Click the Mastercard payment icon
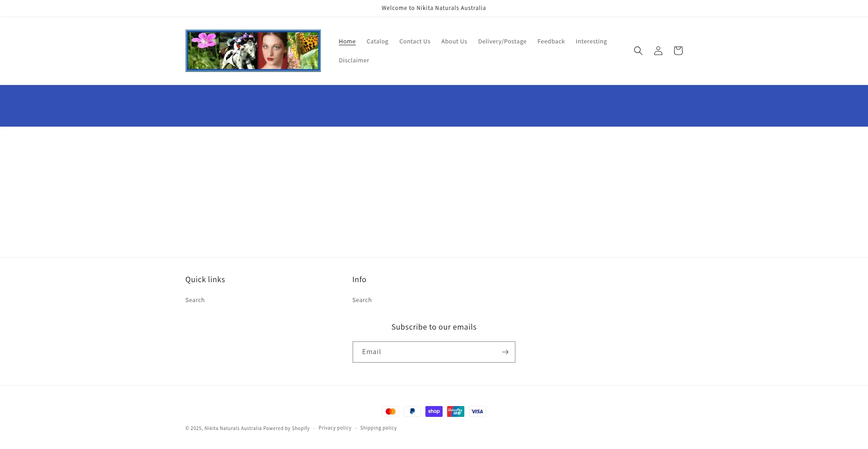This screenshot has width=868, height=449. (x=391, y=411)
